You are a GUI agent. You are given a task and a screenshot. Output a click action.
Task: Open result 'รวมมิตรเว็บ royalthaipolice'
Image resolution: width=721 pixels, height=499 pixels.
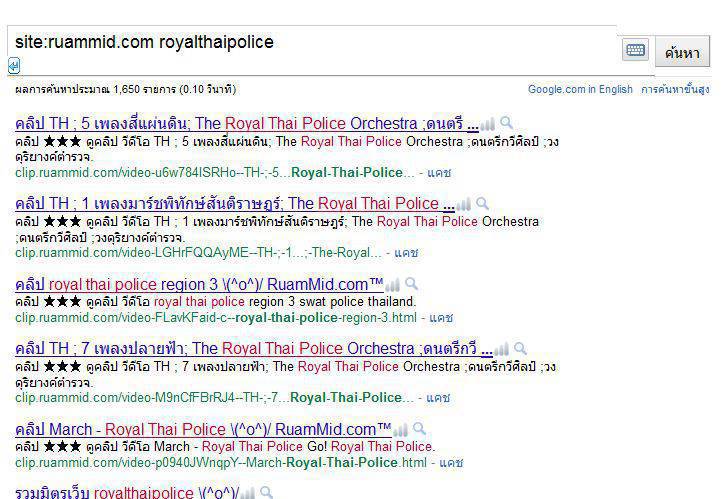127,493
